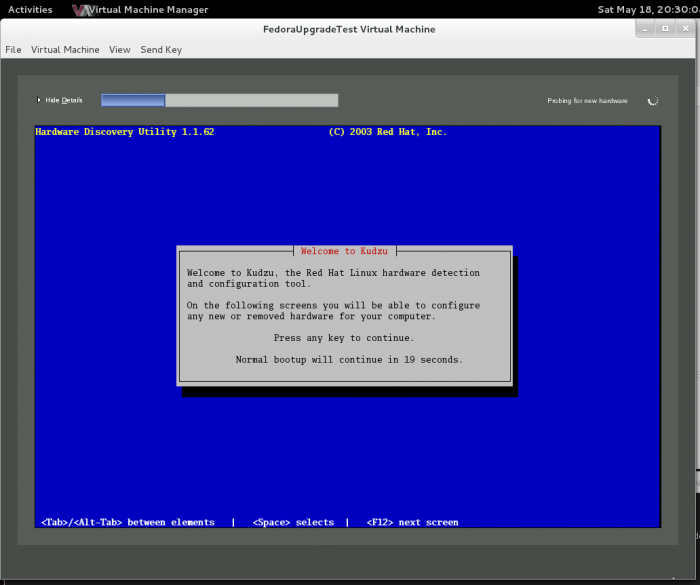
Task: Minimize the FedoraUpgradeTest window
Action: pyautogui.click(x=647, y=29)
